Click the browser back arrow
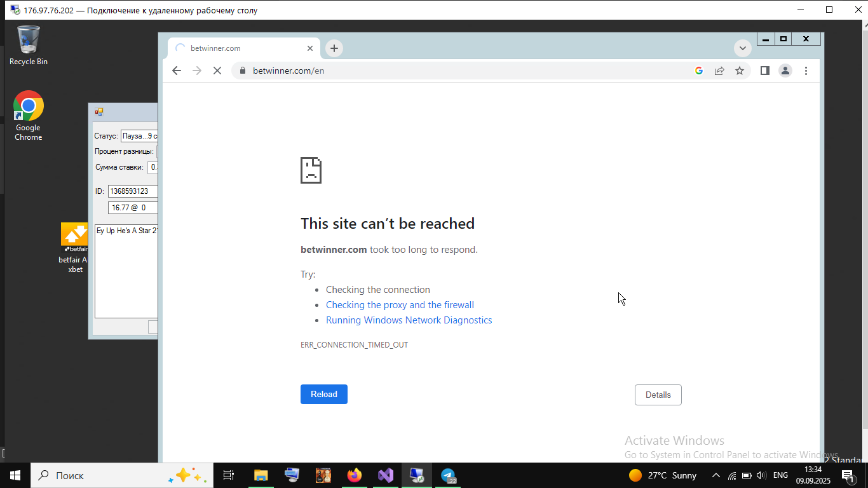868x488 pixels. pyautogui.click(x=177, y=71)
